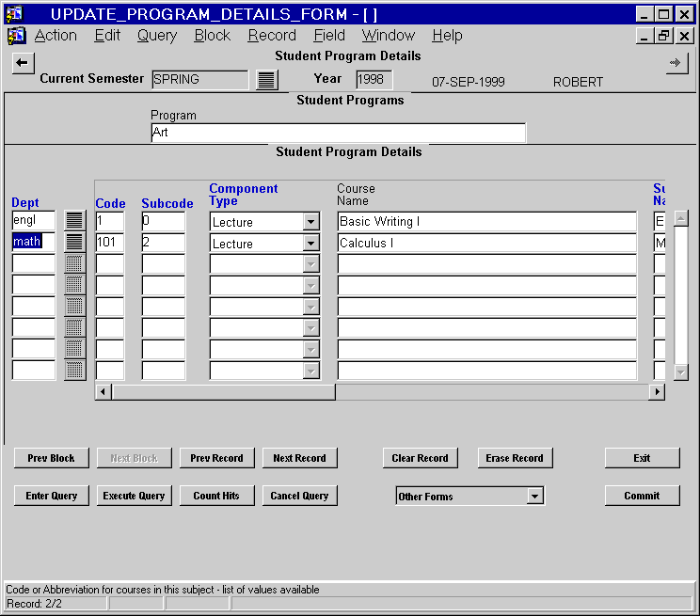
Task: Click the Commit button
Action: click(642, 496)
